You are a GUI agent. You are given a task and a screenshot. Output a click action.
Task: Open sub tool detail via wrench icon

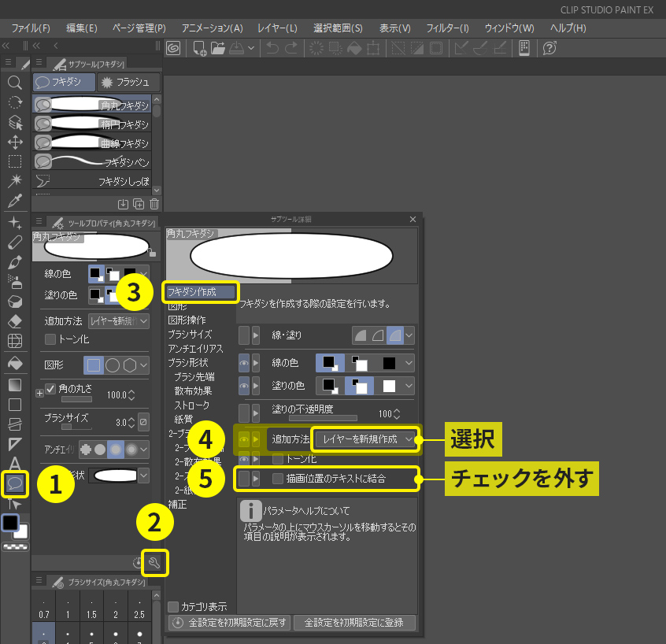point(154,562)
